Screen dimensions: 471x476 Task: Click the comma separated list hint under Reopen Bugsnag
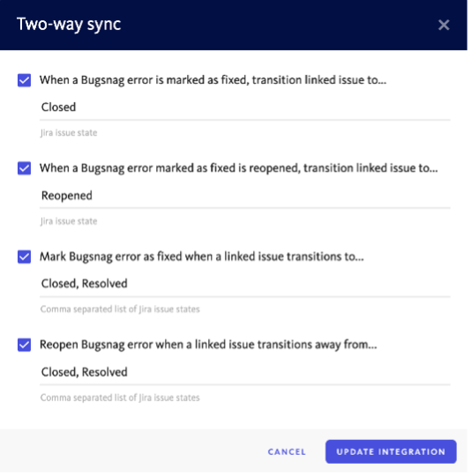click(120, 398)
